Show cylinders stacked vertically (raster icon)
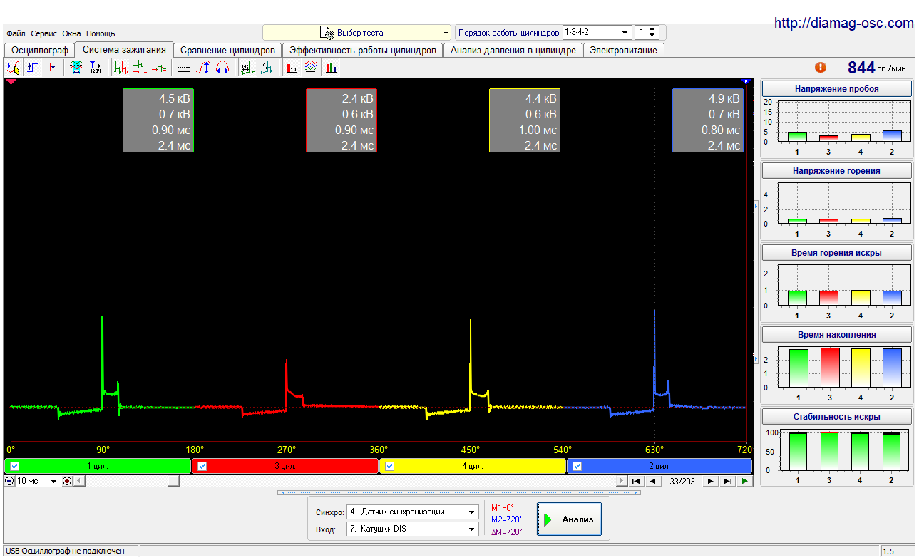 point(140,68)
